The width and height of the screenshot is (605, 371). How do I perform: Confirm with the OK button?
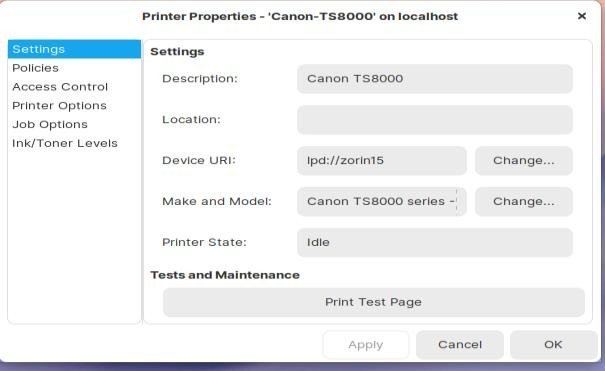pos(553,344)
